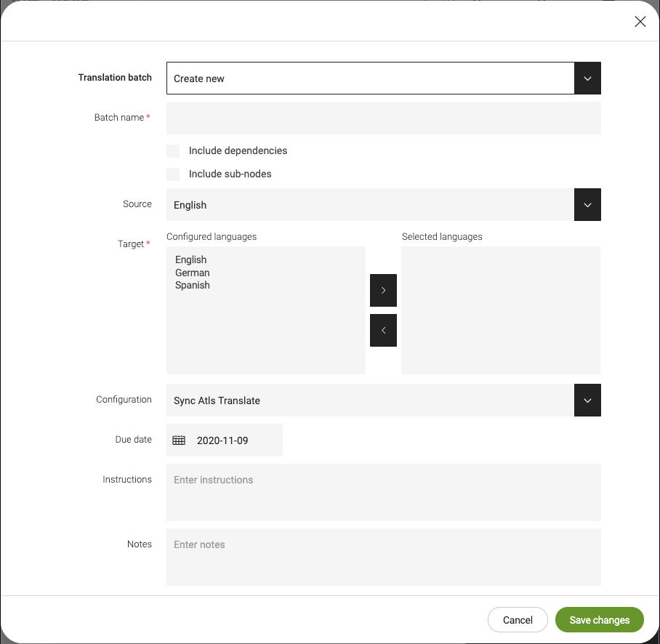Click the calendar icon beside due date
This screenshot has width=660, height=644.
point(179,440)
